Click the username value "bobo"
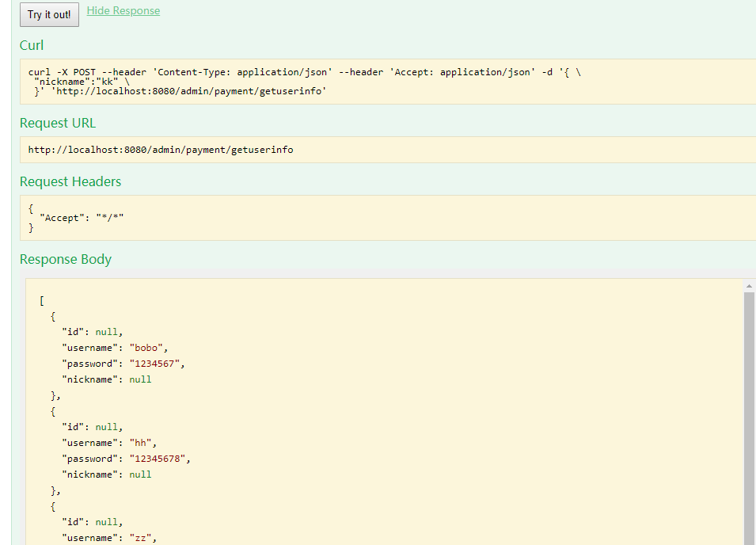 [x=146, y=348]
